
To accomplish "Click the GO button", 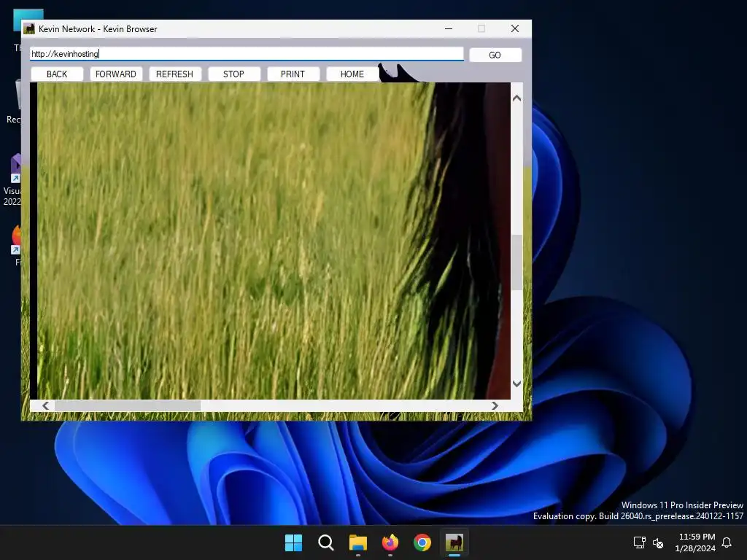I will coord(495,55).
